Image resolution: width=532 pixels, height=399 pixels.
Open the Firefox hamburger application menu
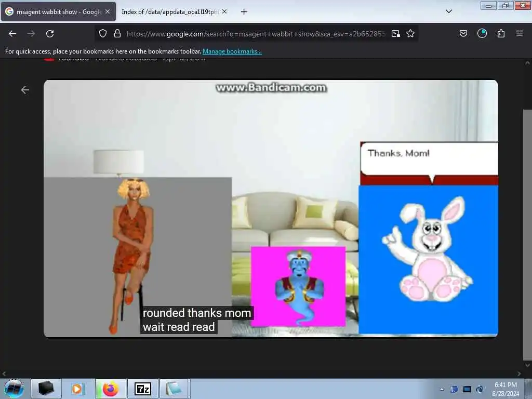coord(520,33)
